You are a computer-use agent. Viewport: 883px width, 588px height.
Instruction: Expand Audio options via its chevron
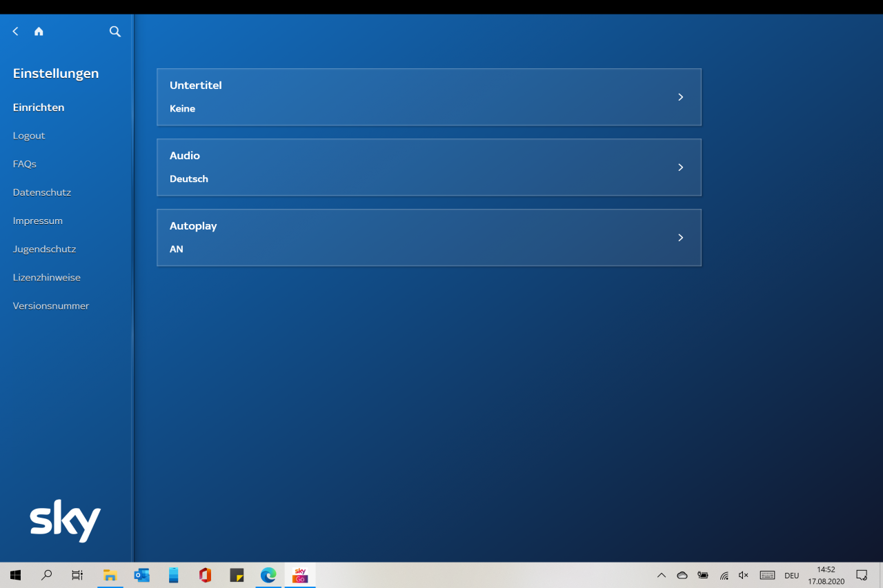pos(680,168)
